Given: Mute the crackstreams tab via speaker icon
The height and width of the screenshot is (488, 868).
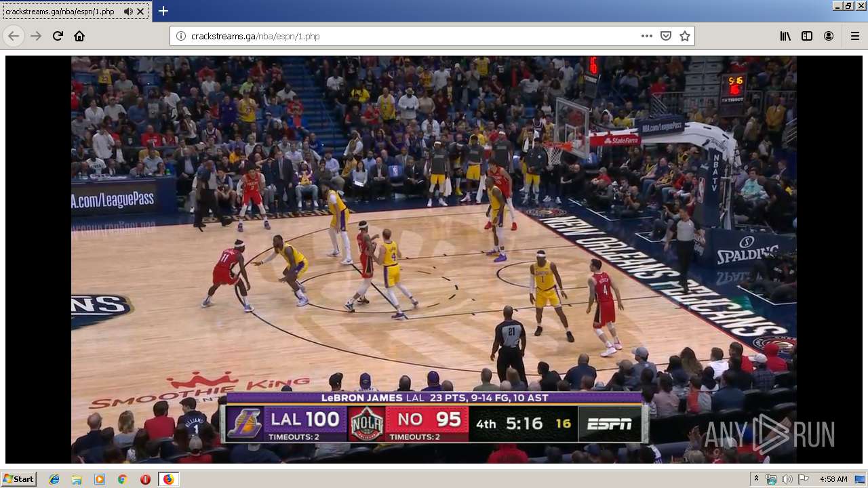Looking at the screenshot, I should [x=128, y=12].
